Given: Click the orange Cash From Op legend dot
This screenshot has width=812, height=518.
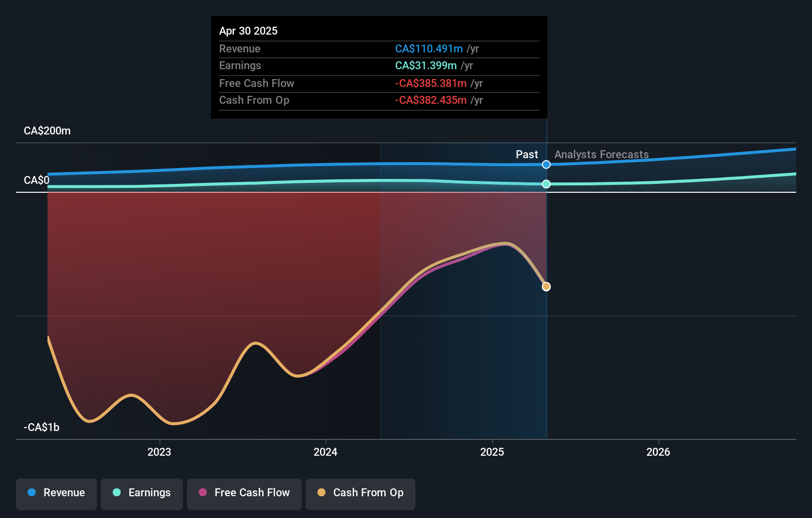Looking at the screenshot, I should pos(321,492).
